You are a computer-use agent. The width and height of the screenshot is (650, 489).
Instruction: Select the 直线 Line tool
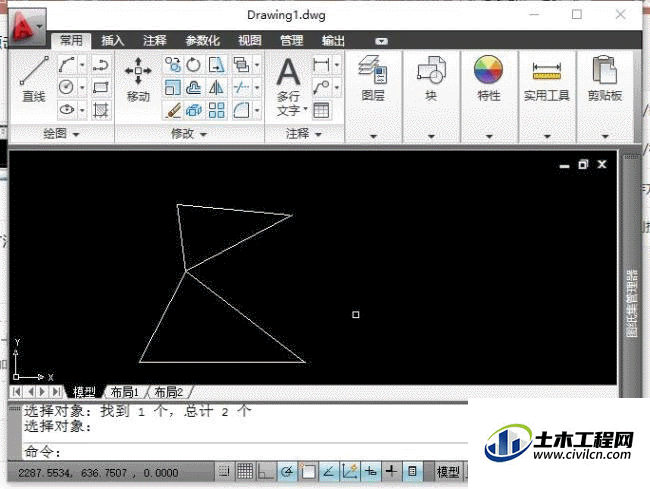pyautogui.click(x=34, y=79)
